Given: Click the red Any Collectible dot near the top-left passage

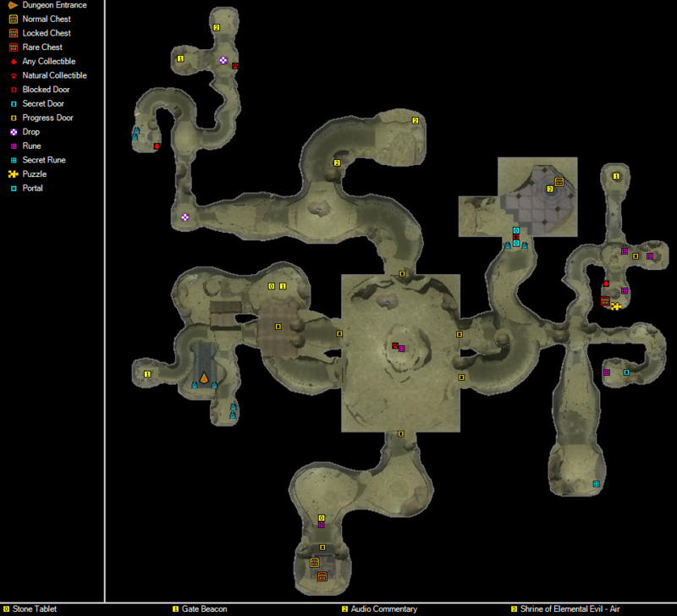Looking at the screenshot, I should pos(156,145).
